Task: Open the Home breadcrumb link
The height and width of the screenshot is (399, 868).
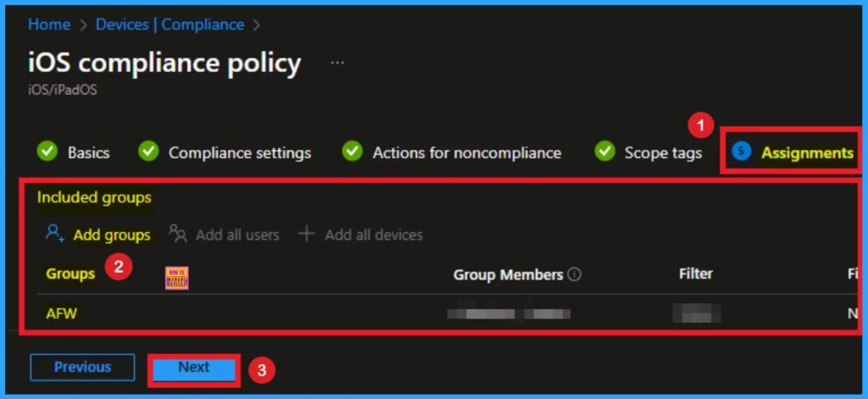Action: tap(48, 25)
